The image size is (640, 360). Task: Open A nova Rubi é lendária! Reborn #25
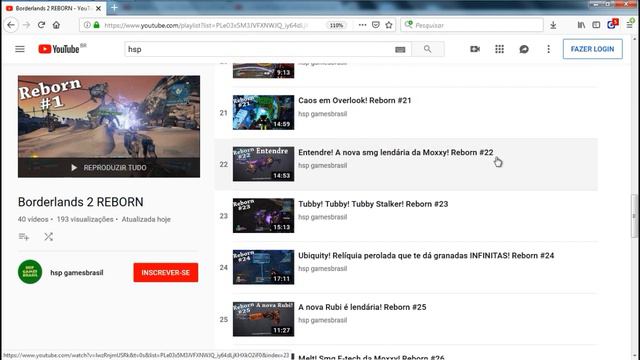(362, 307)
